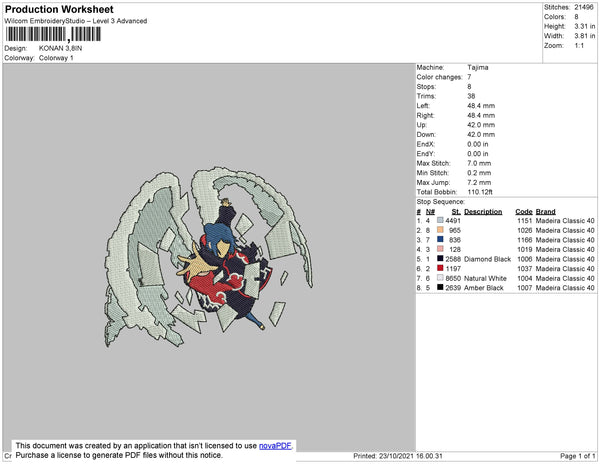The image size is (600, 464).
Task: Click the Amber Black 2639 swatch
Action: coord(440,288)
